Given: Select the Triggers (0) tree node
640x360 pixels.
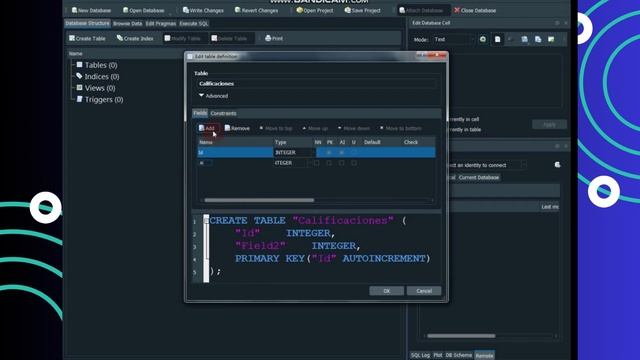Looking at the screenshot, I should [x=104, y=99].
